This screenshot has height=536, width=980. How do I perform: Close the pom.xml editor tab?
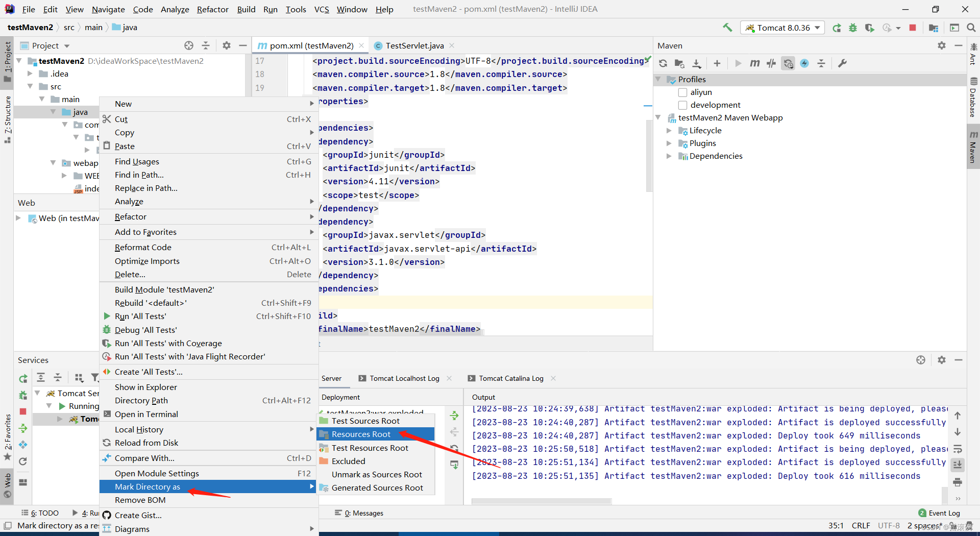pos(361,45)
